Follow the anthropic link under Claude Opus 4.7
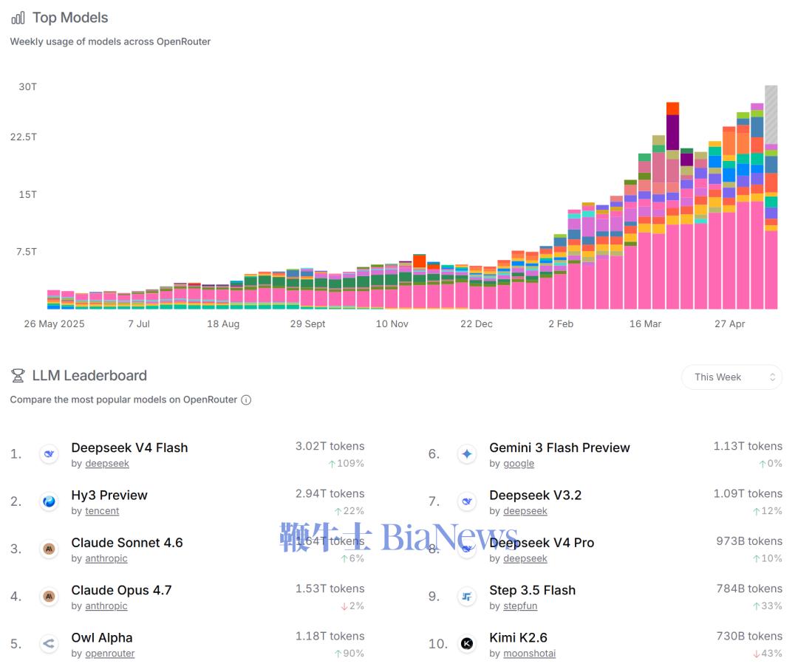This screenshot has width=798, height=672. (x=106, y=606)
